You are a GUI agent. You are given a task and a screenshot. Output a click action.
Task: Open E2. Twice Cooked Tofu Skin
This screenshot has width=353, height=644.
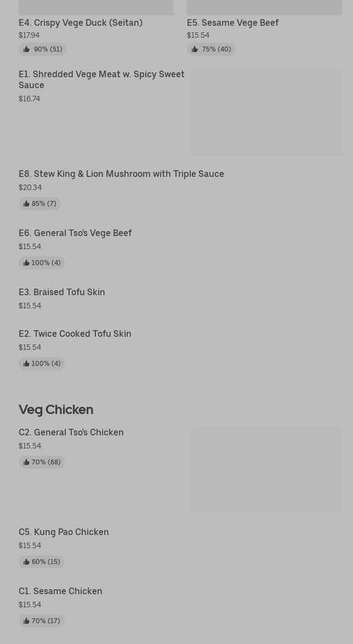75,334
